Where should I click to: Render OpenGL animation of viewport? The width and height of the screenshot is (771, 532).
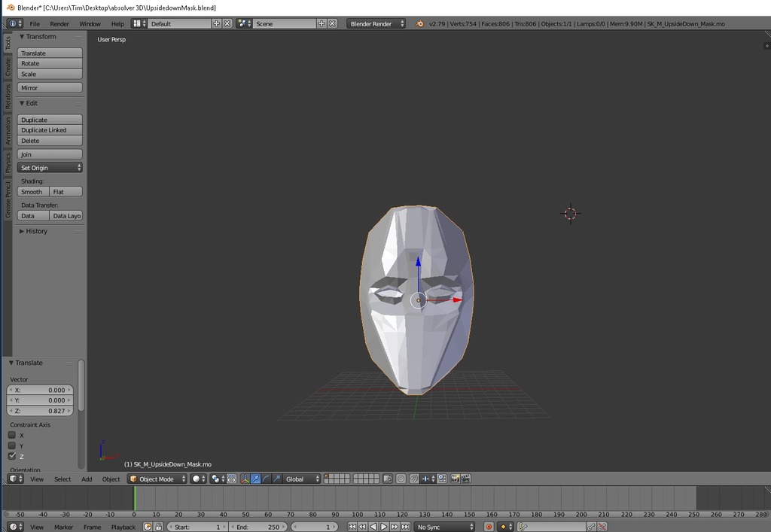tap(465, 479)
